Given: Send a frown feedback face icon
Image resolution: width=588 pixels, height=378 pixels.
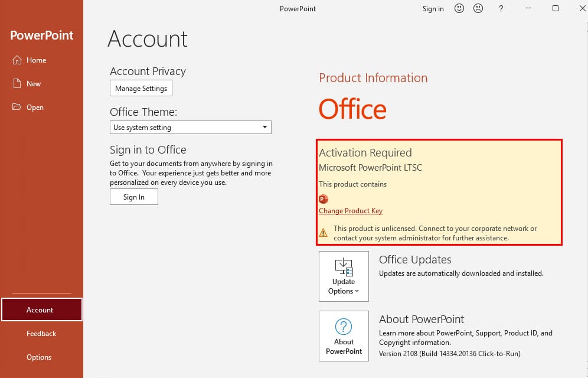Looking at the screenshot, I should pos(478,8).
